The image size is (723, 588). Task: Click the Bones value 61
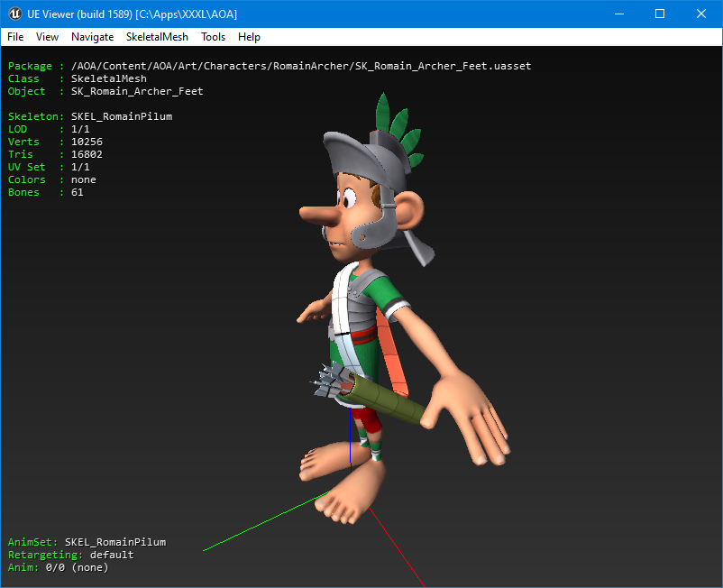(x=78, y=192)
